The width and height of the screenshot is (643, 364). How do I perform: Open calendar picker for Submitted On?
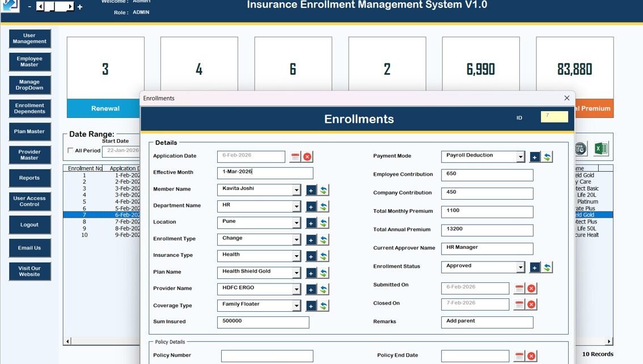(x=519, y=289)
